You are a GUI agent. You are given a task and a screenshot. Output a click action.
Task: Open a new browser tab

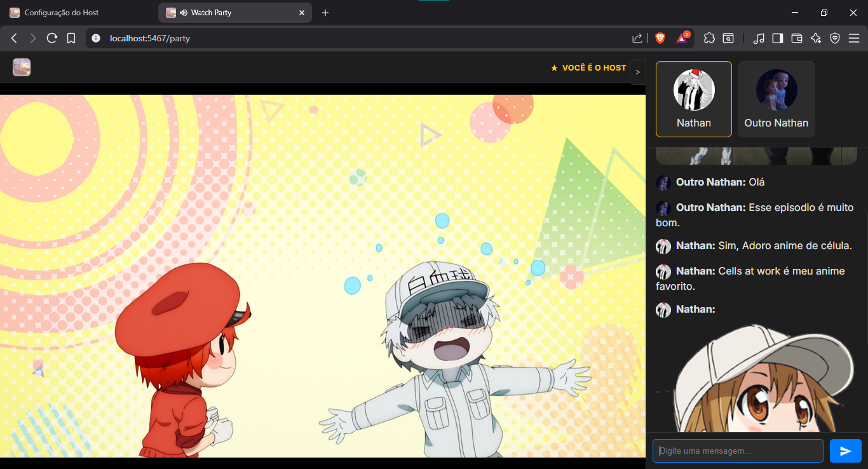325,13
